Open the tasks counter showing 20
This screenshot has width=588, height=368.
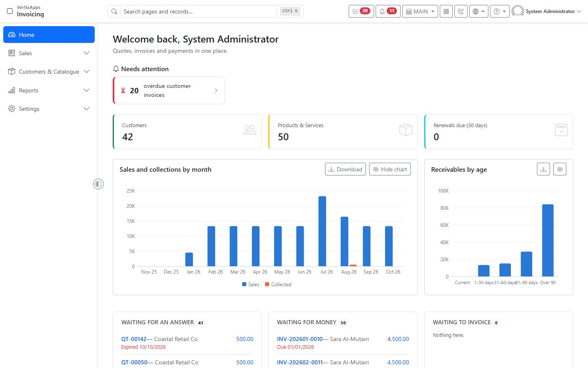pos(361,11)
